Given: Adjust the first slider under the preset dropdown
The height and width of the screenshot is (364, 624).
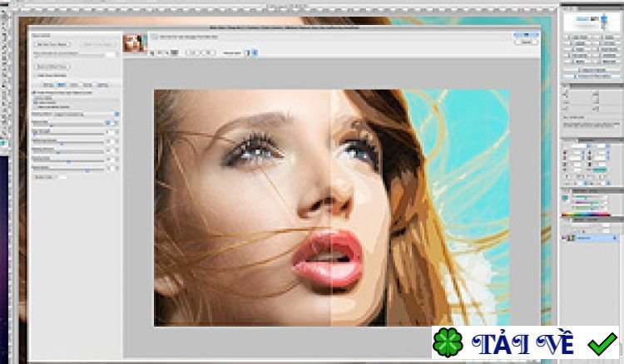Looking at the screenshot, I should pos(67,124).
